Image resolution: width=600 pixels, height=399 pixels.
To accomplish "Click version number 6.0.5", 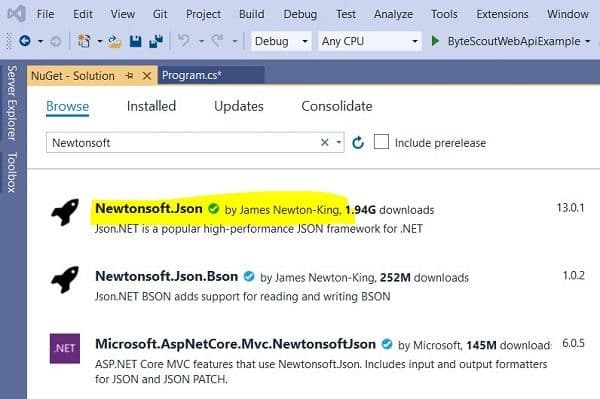I will click(x=573, y=343).
